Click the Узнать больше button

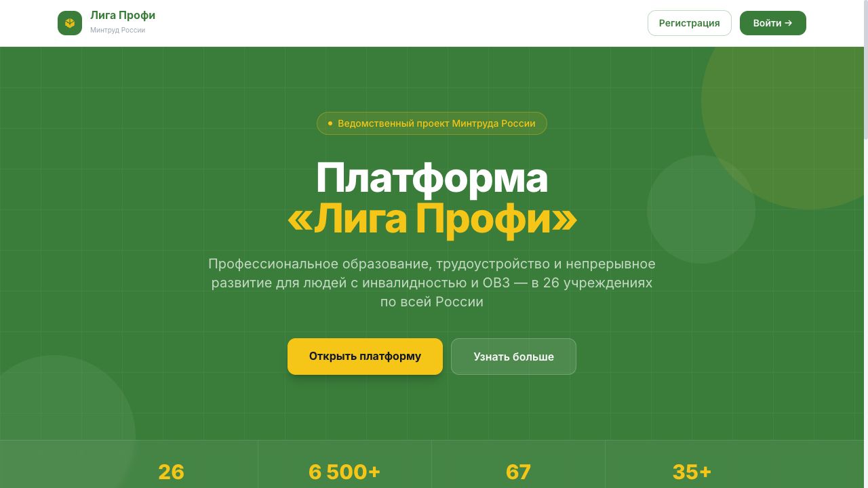coord(513,357)
